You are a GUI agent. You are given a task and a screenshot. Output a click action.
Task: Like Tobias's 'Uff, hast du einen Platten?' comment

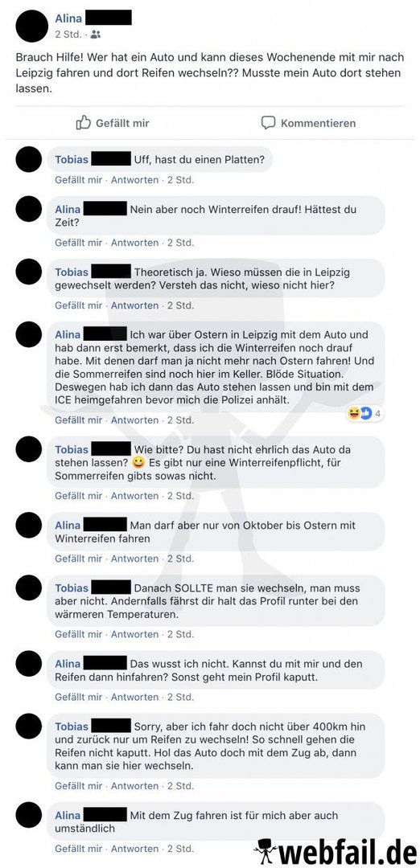click(79, 180)
